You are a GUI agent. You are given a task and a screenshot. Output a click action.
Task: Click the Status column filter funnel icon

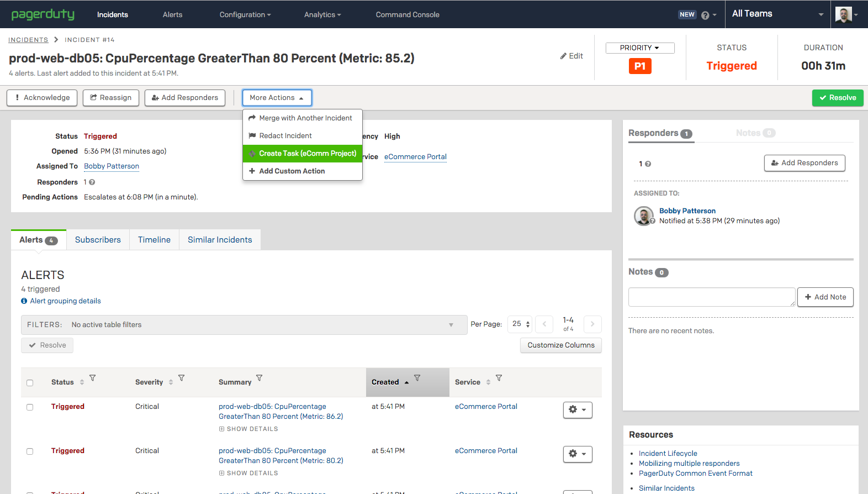(x=93, y=379)
